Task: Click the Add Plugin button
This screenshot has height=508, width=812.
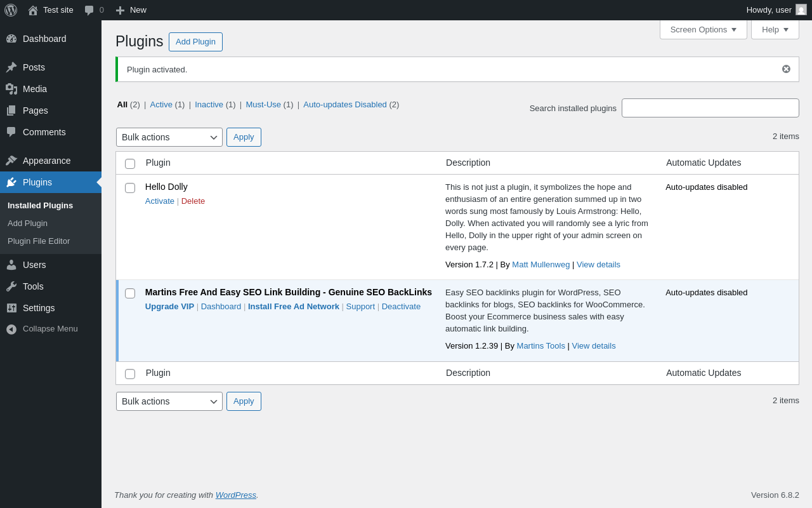Action: coord(195,42)
